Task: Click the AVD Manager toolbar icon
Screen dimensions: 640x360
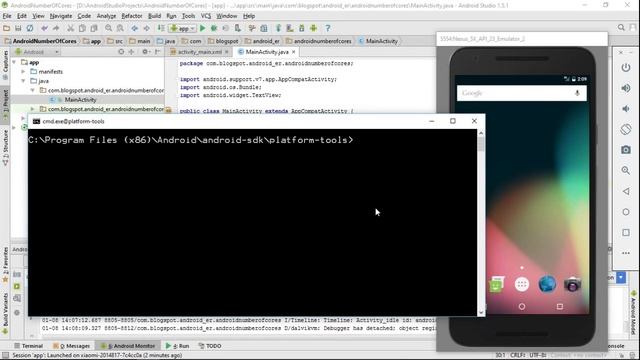Action: point(290,28)
